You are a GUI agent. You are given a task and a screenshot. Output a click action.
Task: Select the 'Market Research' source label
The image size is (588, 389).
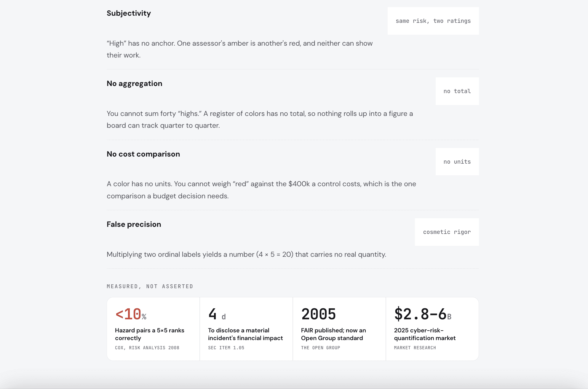click(415, 348)
